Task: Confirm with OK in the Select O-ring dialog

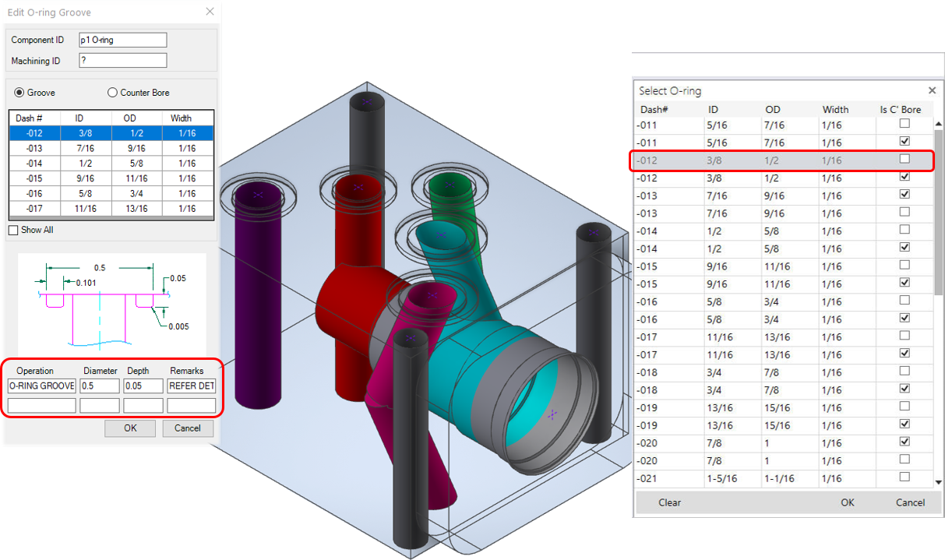Action: (x=847, y=502)
